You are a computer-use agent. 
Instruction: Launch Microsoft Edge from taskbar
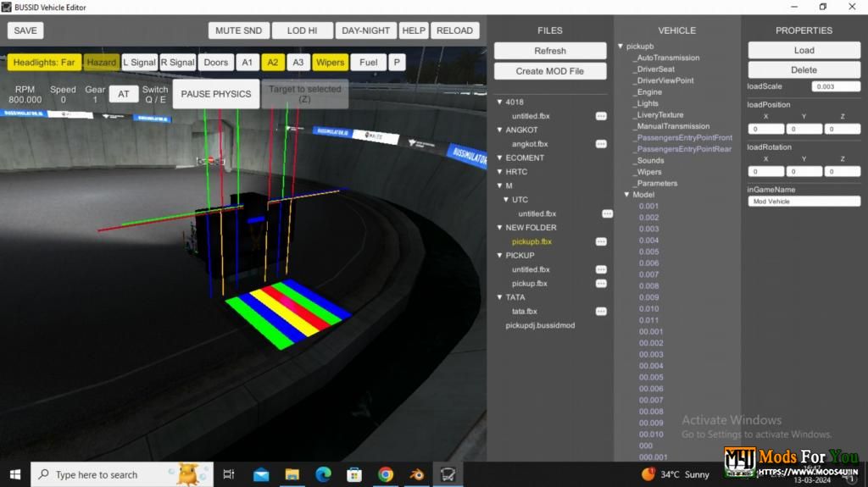pos(323,474)
